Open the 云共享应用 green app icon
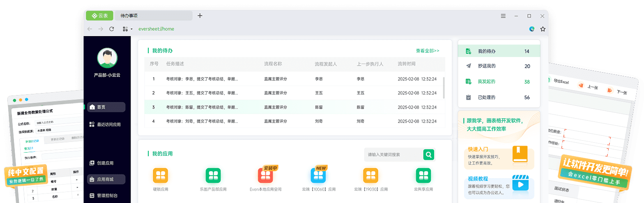The image size is (644, 203). coord(423,176)
